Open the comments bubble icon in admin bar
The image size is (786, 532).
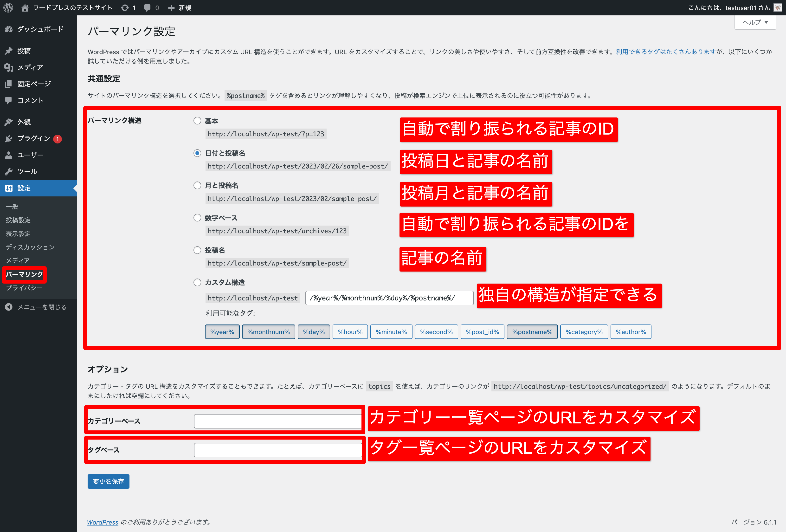(x=147, y=8)
